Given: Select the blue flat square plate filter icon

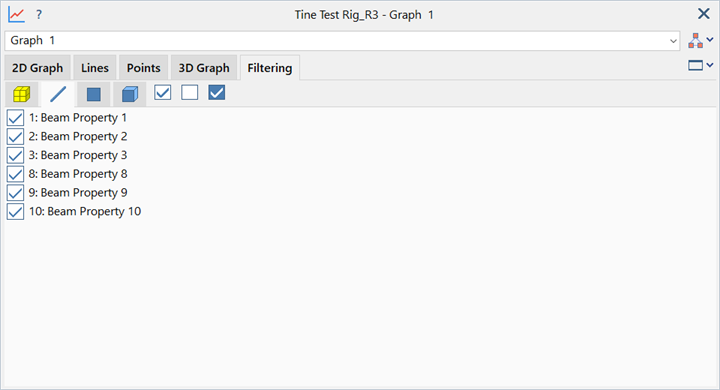Looking at the screenshot, I should tap(94, 94).
